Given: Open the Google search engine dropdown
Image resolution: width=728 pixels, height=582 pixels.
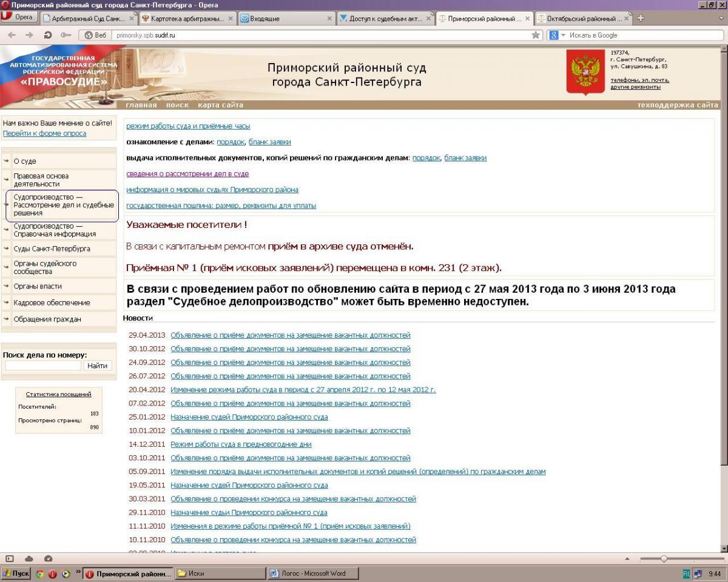Looking at the screenshot, I should point(556,35).
